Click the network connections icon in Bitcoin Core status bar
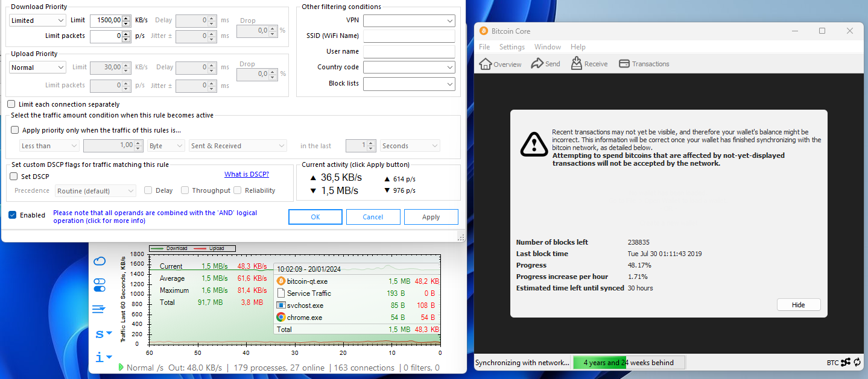Image resolution: width=868 pixels, height=379 pixels. 846,362
